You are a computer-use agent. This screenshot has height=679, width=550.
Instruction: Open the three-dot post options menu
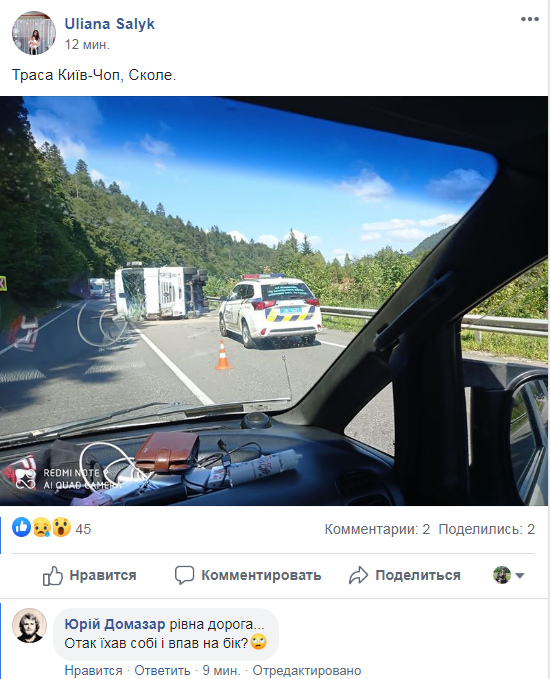(x=529, y=19)
